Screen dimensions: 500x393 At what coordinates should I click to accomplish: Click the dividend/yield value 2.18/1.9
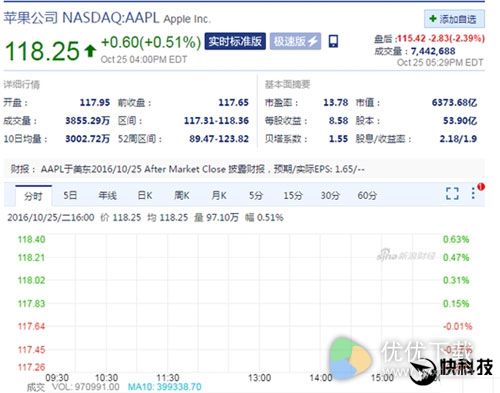point(458,139)
